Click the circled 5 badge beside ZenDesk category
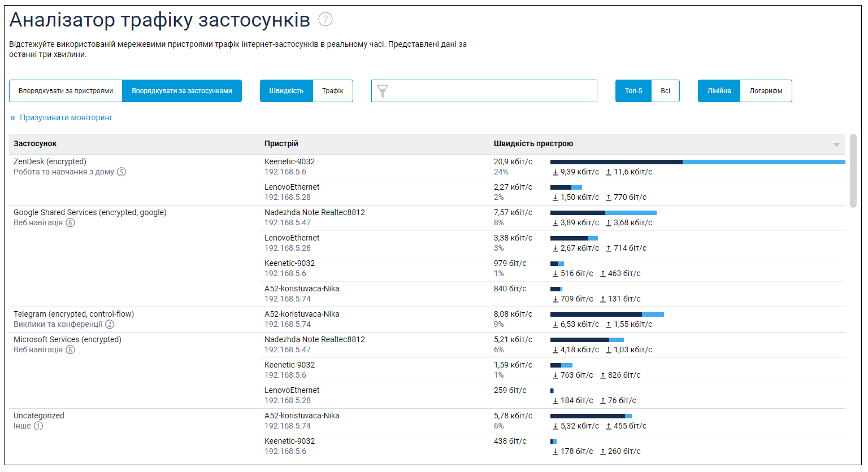Screen dimensions: 868x472 (121, 172)
